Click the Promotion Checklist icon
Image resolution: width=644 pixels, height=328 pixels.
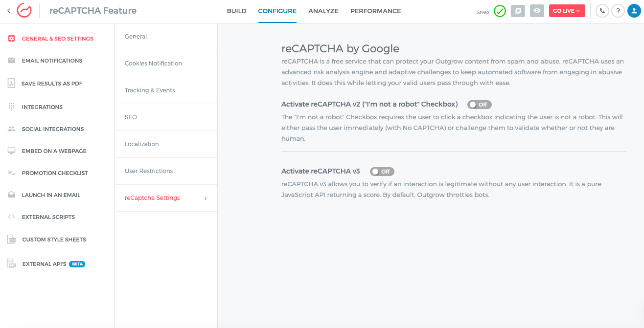pyautogui.click(x=12, y=173)
